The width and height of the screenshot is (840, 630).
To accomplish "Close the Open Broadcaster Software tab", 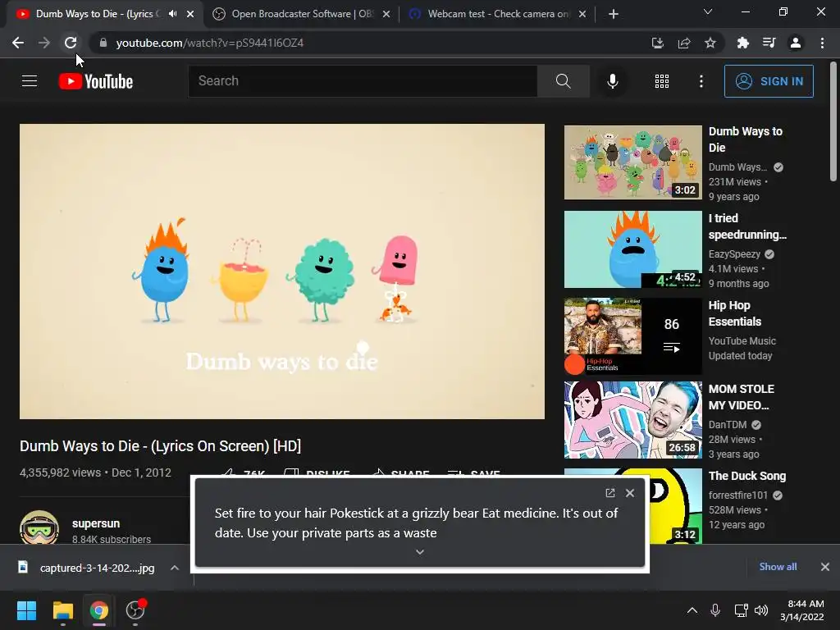I will point(386,14).
